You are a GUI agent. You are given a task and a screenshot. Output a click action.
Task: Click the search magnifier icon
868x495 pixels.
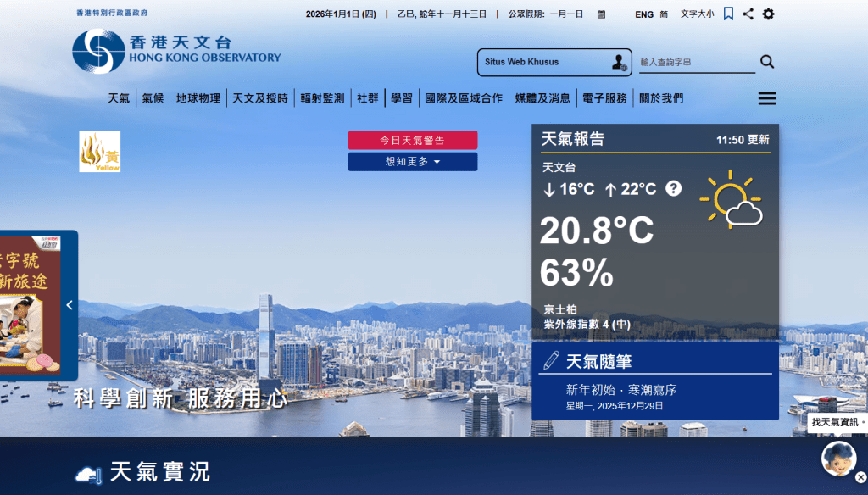767,61
